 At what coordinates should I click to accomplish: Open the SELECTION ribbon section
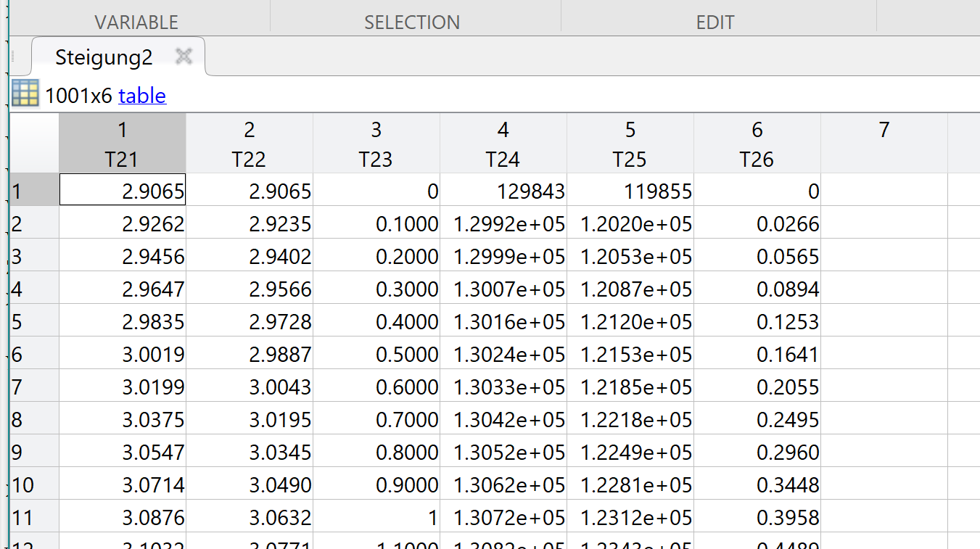pos(412,22)
